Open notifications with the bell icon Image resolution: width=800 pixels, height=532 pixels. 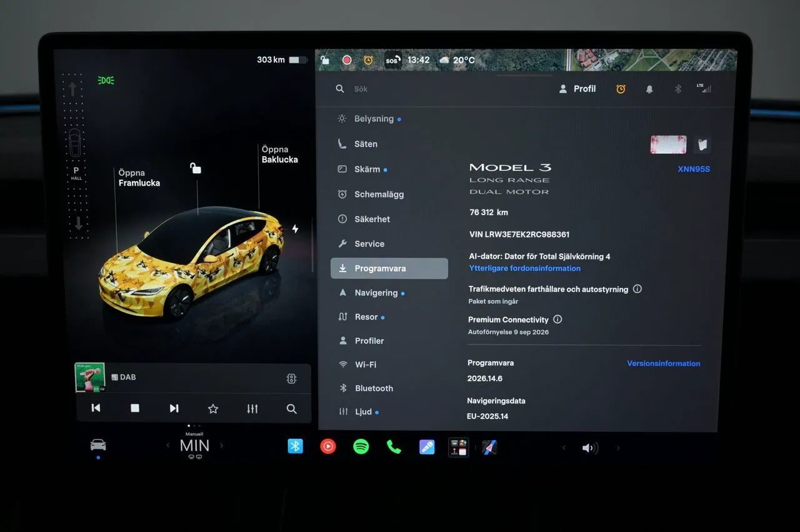(x=649, y=89)
